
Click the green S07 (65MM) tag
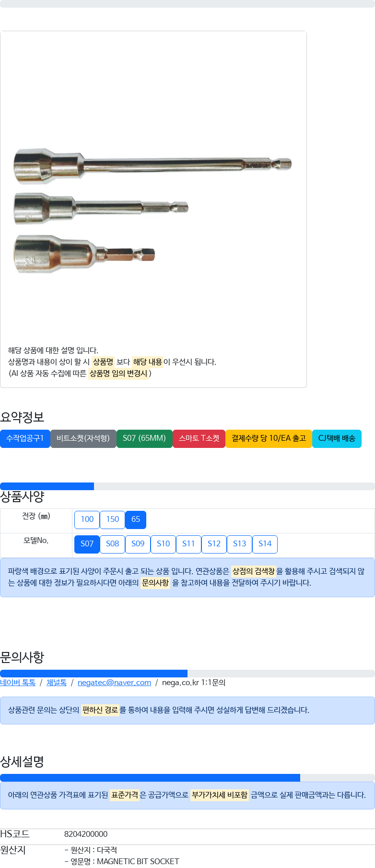144,438
